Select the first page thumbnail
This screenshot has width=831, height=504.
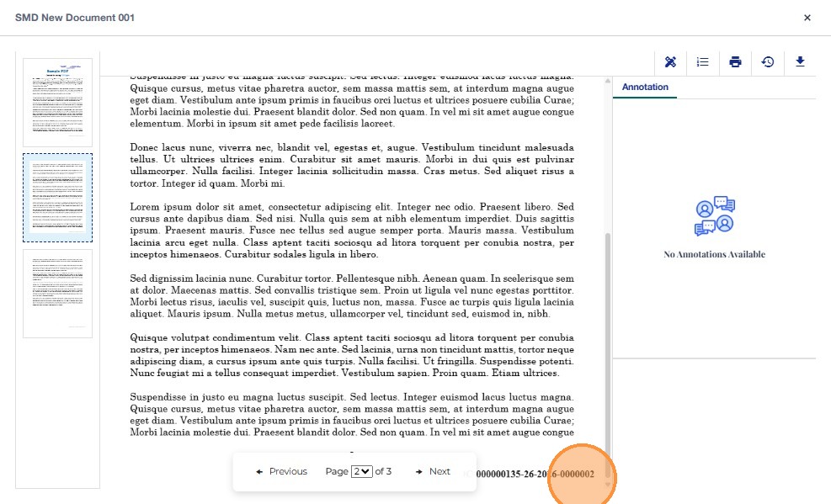tap(58, 102)
